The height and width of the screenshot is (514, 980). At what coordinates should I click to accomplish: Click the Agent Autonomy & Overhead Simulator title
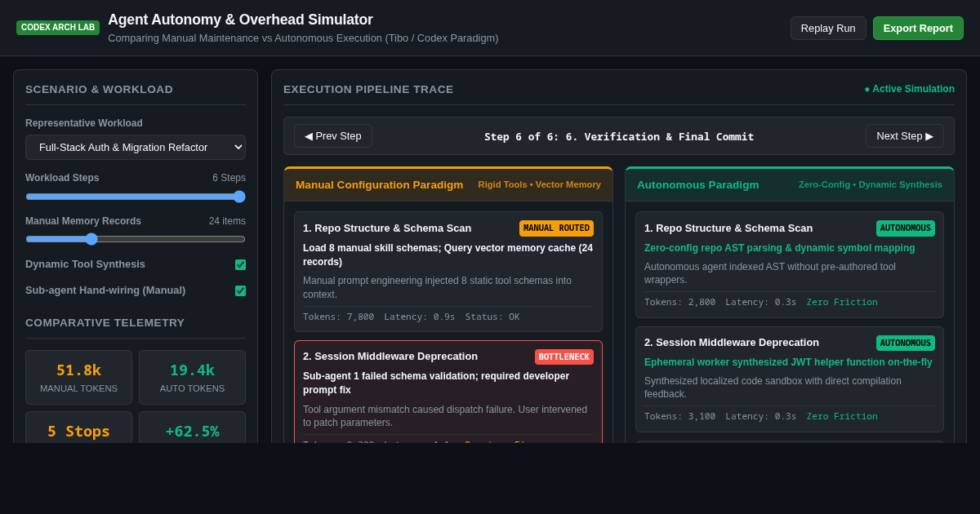pyautogui.click(x=241, y=20)
